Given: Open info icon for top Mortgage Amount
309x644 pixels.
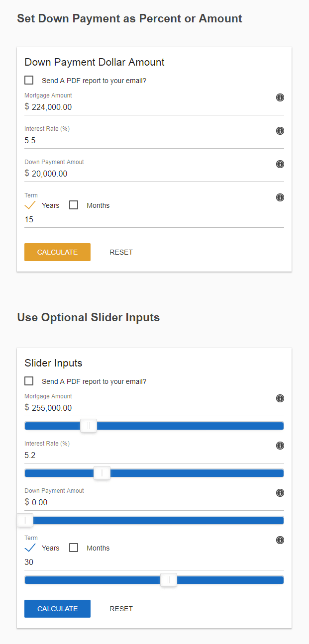Looking at the screenshot, I should pyautogui.click(x=280, y=97).
